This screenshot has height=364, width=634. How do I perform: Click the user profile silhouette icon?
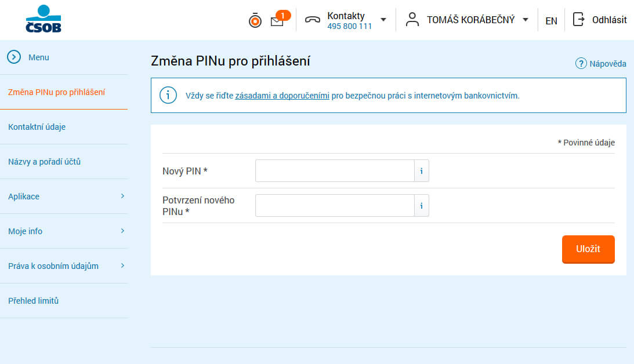click(412, 20)
